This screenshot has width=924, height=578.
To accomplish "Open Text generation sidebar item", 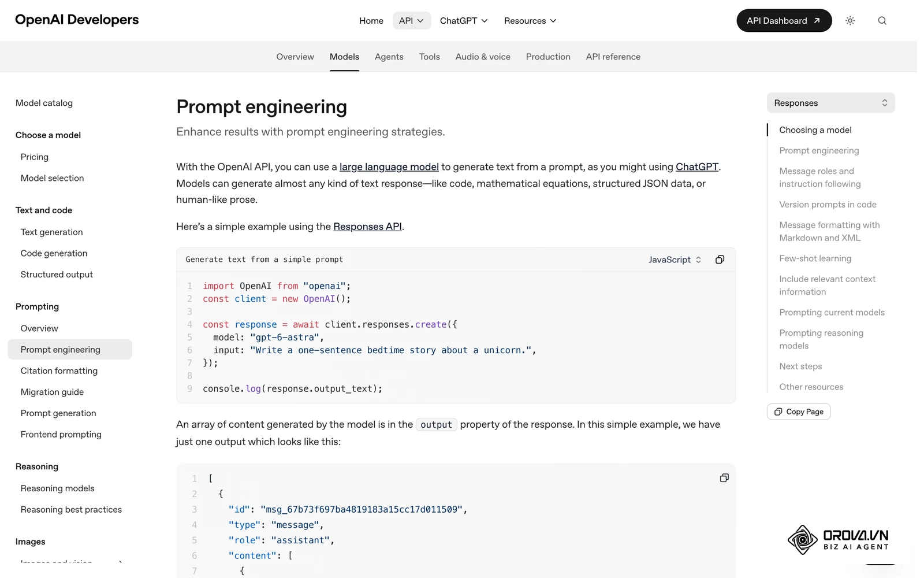I will [x=52, y=232].
